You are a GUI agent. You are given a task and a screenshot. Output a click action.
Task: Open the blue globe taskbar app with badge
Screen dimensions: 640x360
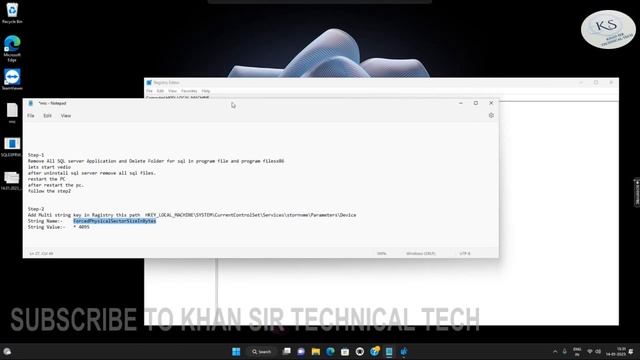point(374,351)
